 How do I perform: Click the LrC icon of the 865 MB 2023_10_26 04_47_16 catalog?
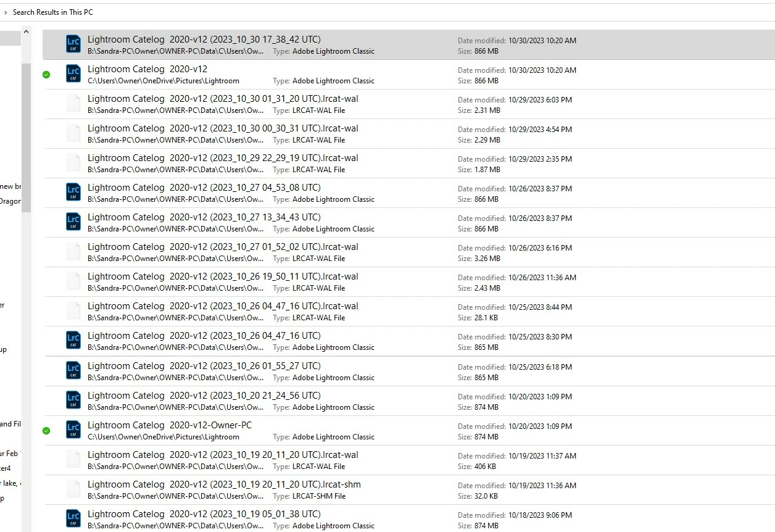click(x=73, y=341)
